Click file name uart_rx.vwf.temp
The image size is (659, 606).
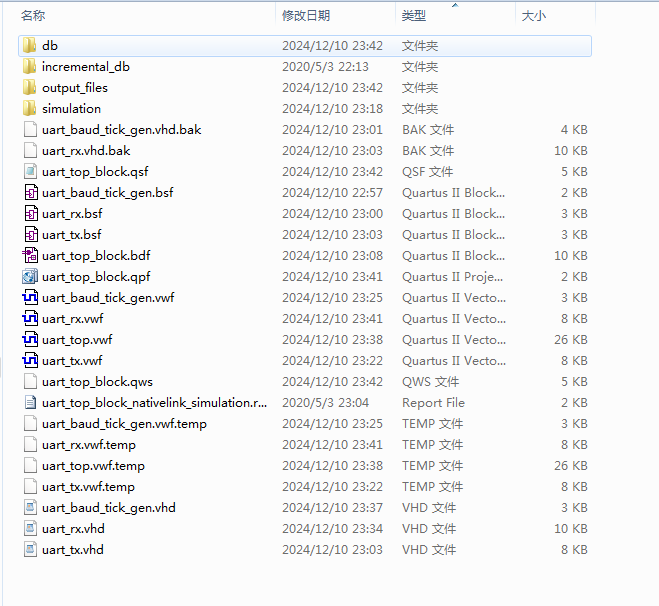coord(89,445)
